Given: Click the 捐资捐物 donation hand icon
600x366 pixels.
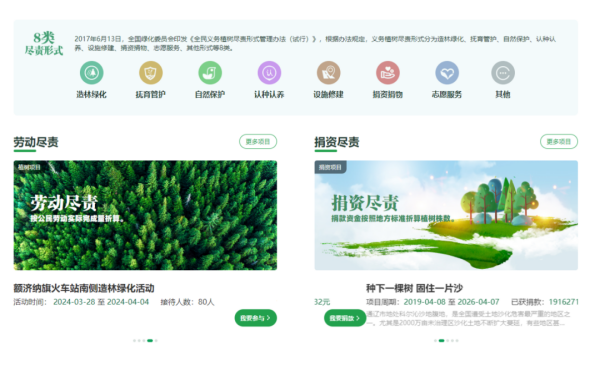Looking at the screenshot, I should click(x=388, y=73).
